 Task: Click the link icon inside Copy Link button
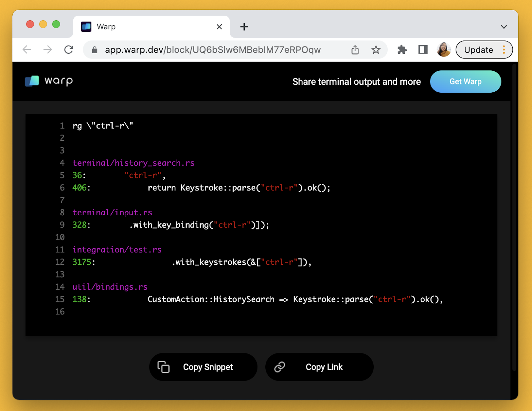coord(279,367)
